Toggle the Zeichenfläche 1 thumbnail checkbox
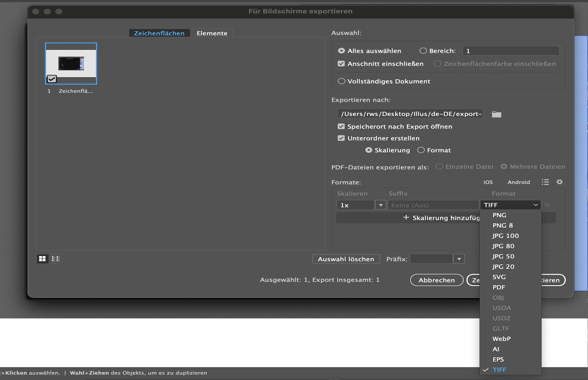This screenshot has height=380, width=588. (x=52, y=79)
